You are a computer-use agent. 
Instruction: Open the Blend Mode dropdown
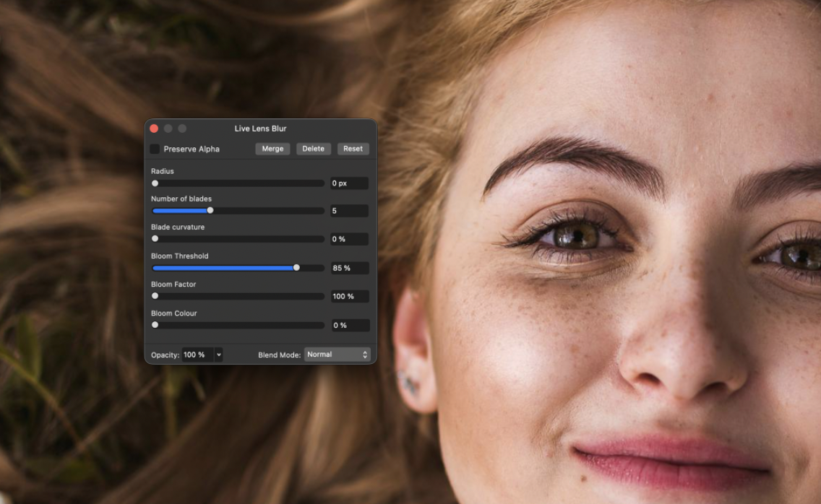click(x=337, y=355)
